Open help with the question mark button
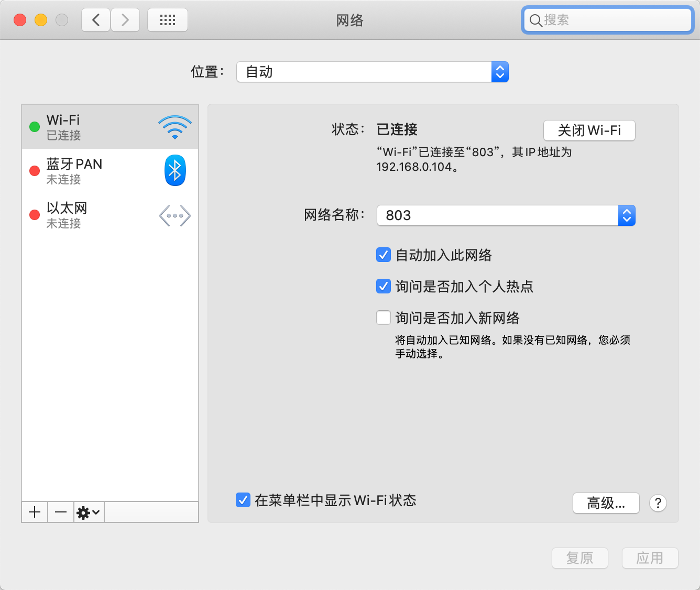This screenshot has width=700, height=590. [658, 503]
